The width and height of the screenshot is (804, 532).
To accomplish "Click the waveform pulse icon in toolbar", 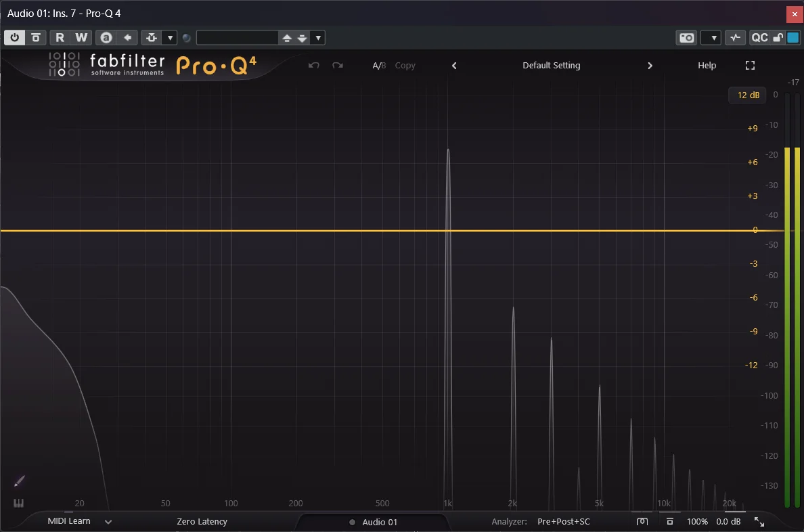I will (735, 37).
